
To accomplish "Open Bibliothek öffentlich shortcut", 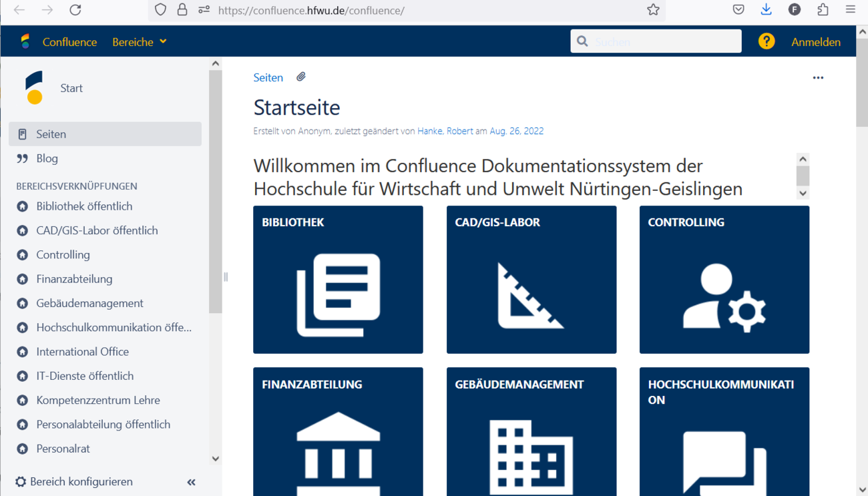I will tap(84, 206).
